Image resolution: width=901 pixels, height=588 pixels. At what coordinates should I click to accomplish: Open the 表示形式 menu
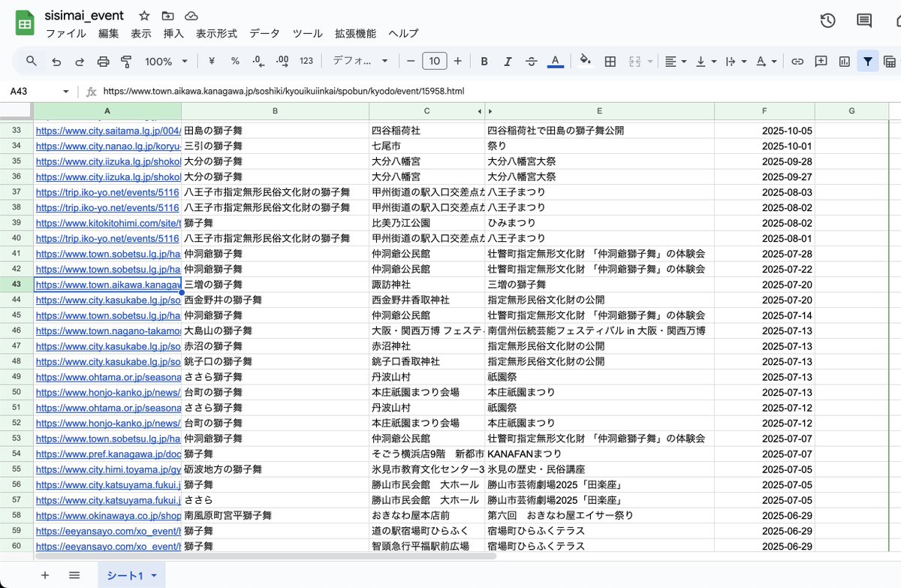[x=216, y=34]
